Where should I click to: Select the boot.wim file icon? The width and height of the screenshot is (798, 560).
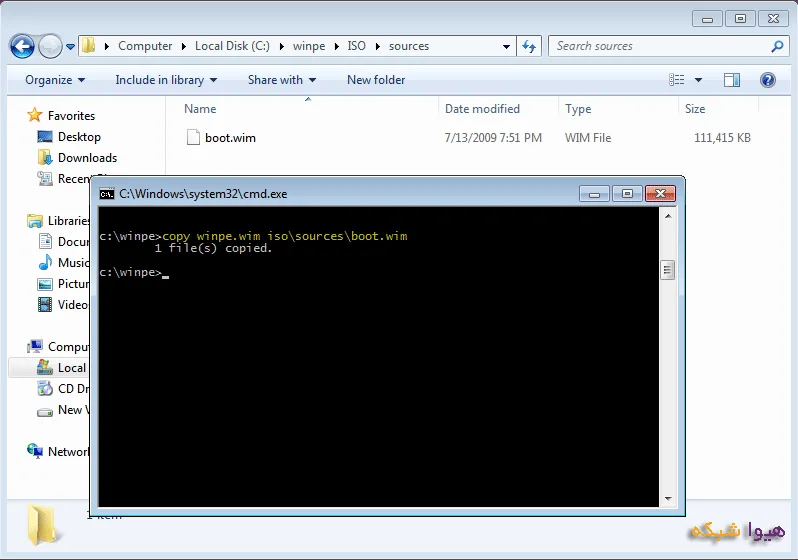193,137
